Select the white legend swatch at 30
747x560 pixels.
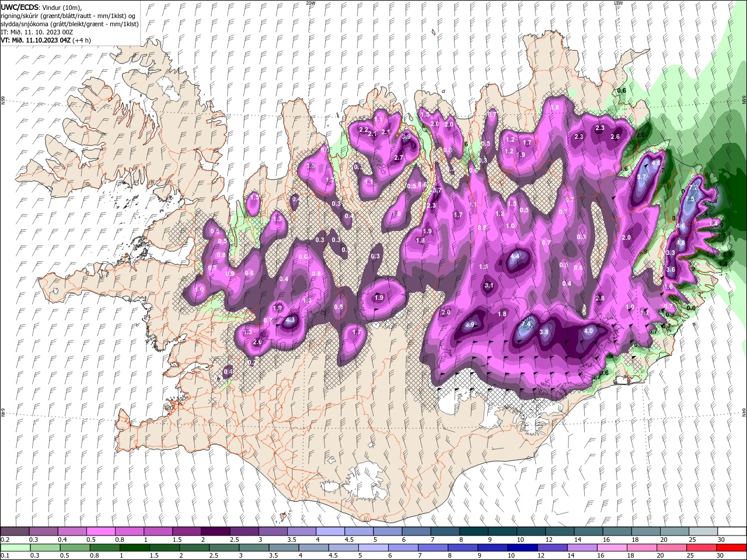point(732,531)
